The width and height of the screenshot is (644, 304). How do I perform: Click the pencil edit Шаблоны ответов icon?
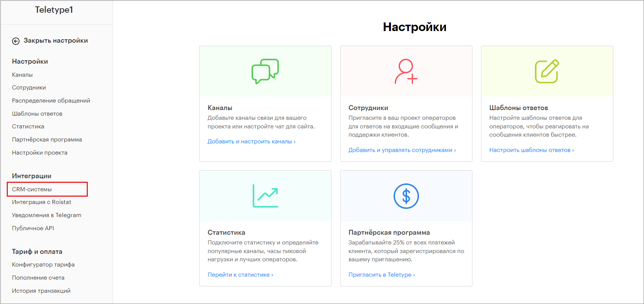point(546,71)
